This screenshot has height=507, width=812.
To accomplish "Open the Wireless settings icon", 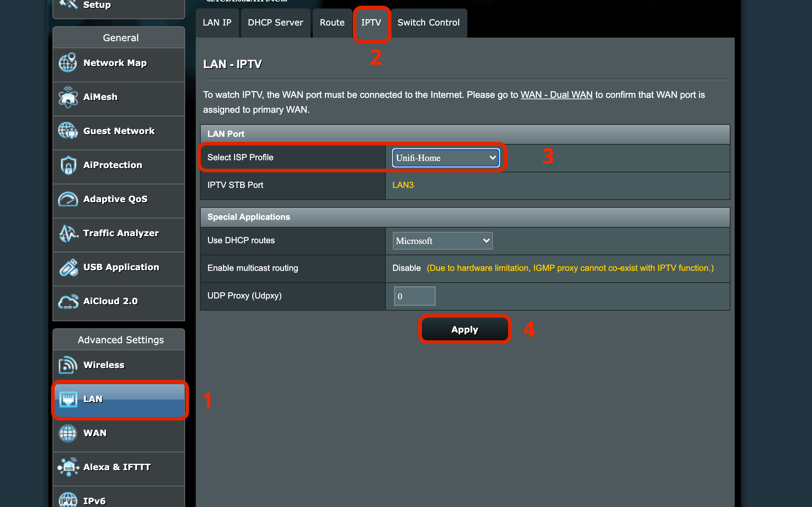I will click(68, 365).
